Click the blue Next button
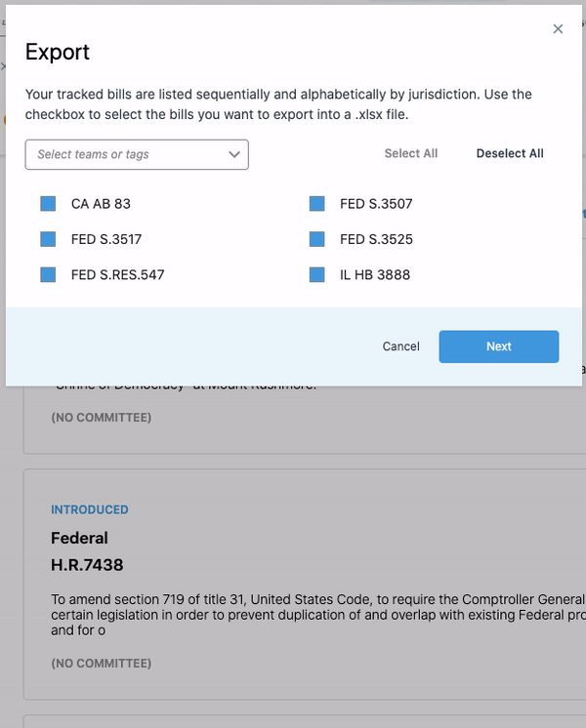Image resolution: width=586 pixels, height=728 pixels. pyautogui.click(x=498, y=346)
